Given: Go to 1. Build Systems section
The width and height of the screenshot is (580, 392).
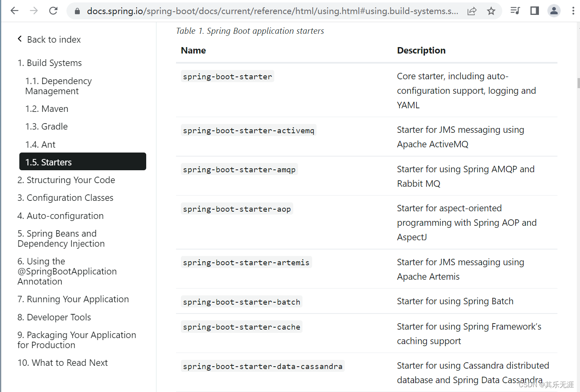Looking at the screenshot, I should [50, 63].
